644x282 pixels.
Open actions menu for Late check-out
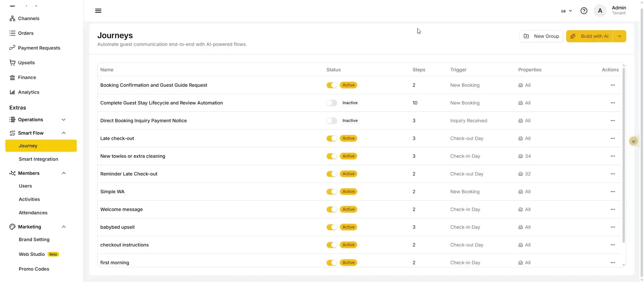(x=613, y=138)
